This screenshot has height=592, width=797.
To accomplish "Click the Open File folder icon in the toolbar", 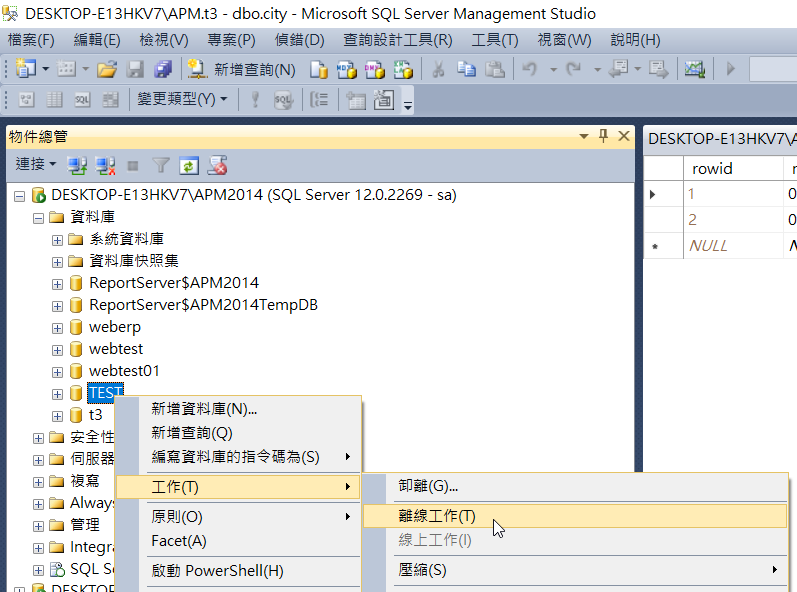I will point(107,69).
